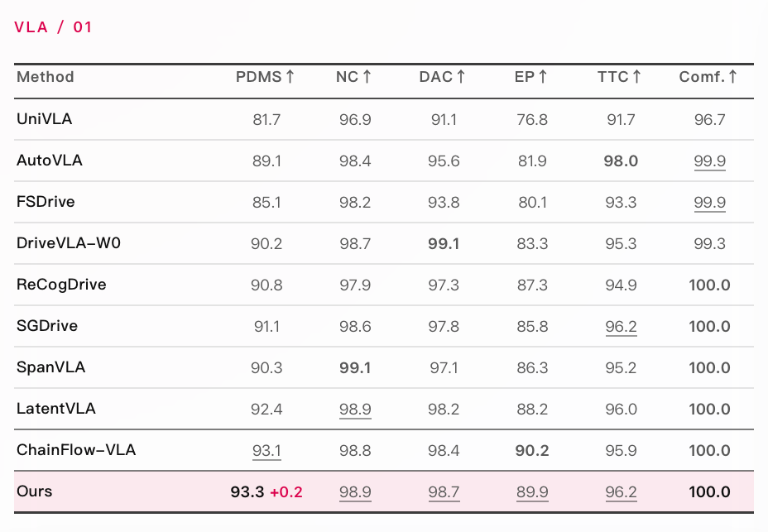The height and width of the screenshot is (532, 768).
Task: Click the bold 93.3 PDMS score
Action: point(247,491)
